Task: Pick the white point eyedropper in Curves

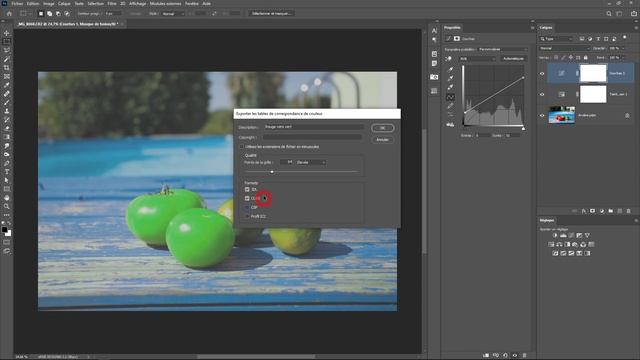Action: click(450, 87)
